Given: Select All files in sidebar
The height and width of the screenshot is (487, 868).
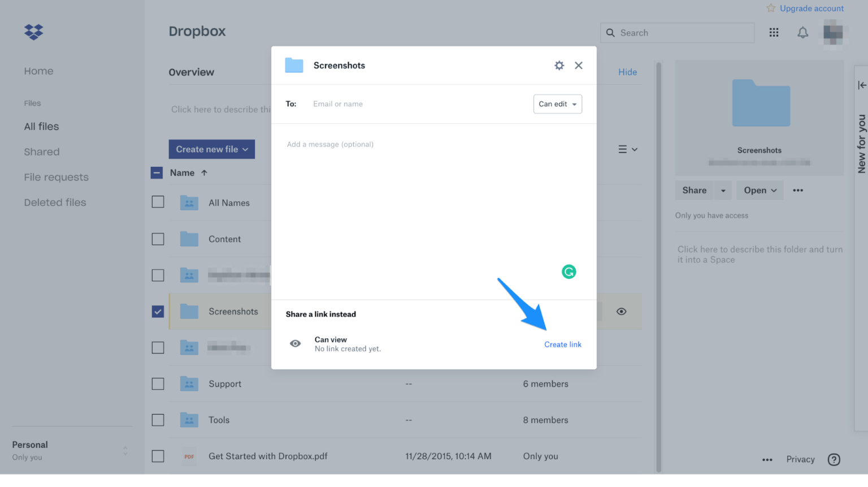Looking at the screenshot, I should [42, 127].
